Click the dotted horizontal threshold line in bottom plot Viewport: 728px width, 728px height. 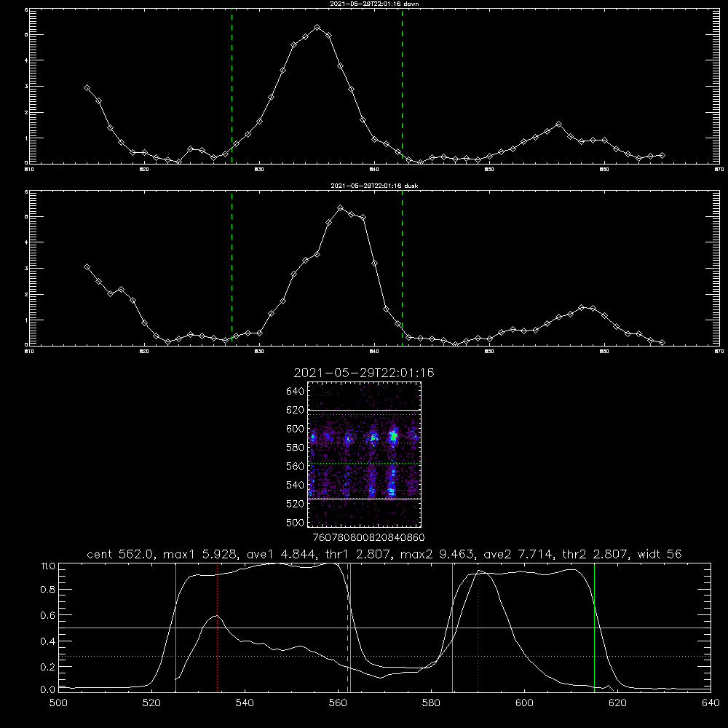[x=384, y=656]
